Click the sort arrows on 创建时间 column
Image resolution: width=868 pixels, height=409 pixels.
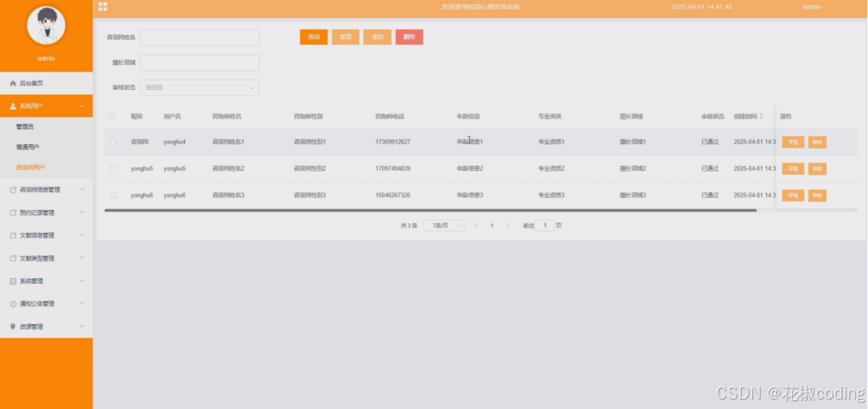coord(761,117)
